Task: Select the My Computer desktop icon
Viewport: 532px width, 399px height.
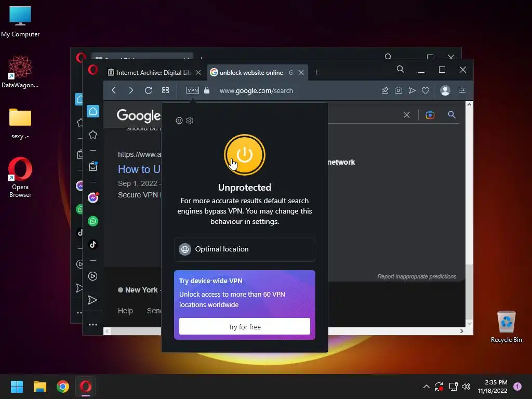Action: (x=20, y=22)
